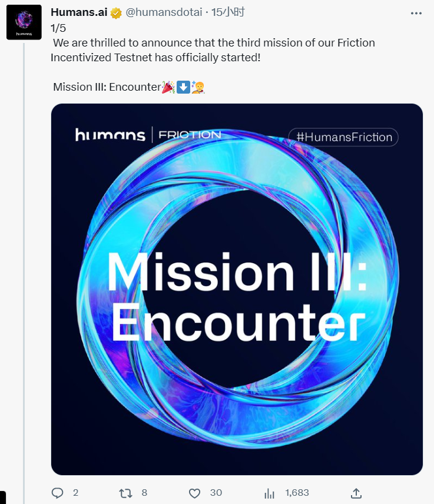This screenshot has height=504, width=434.
Task: Click the party popper emoji in tweet
Action: click(168, 87)
